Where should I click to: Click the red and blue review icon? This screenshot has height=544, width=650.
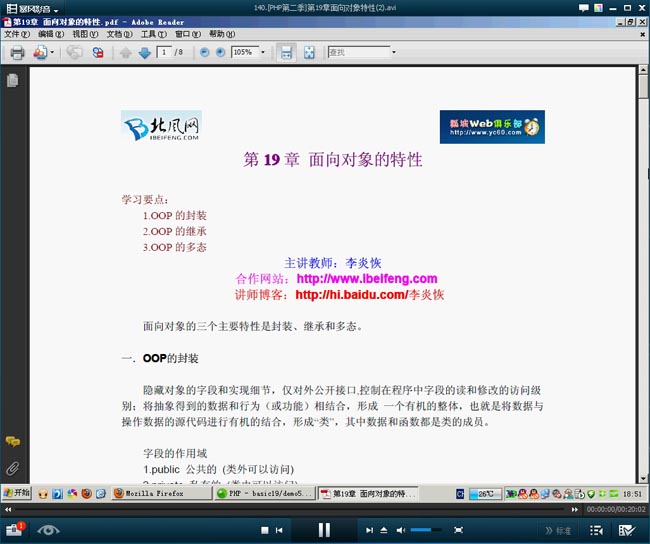pyautogui.click(x=98, y=52)
